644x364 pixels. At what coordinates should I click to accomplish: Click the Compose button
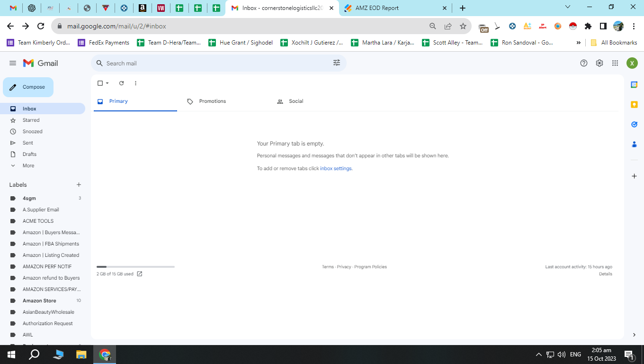coord(28,87)
